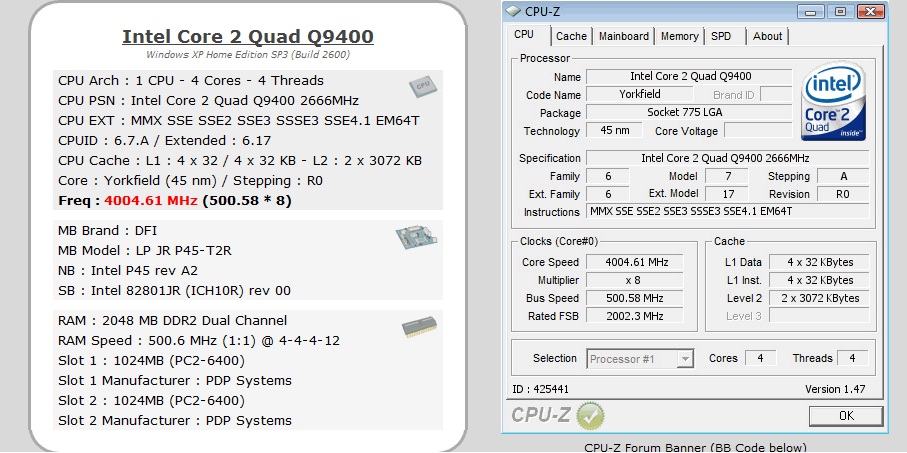Click the empty Core Voltage field
Image resolution: width=907 pixels, height=453 pixels.
point(758,130)
